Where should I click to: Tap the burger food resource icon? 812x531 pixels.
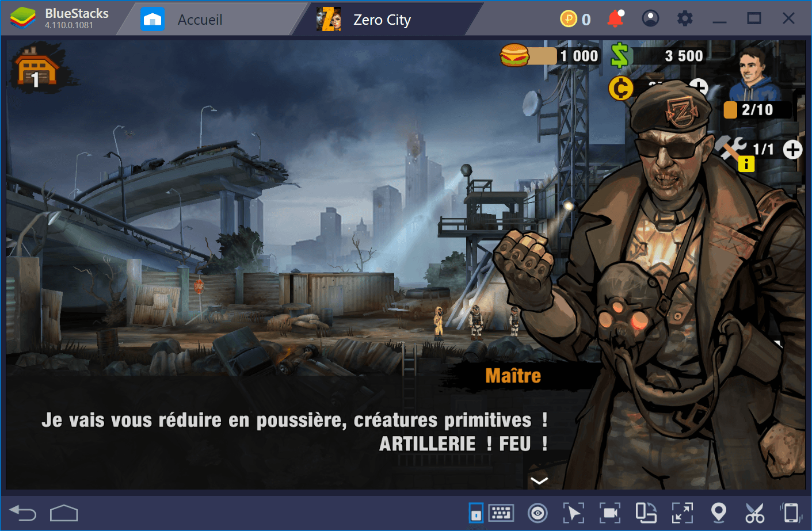click(514, 55)
